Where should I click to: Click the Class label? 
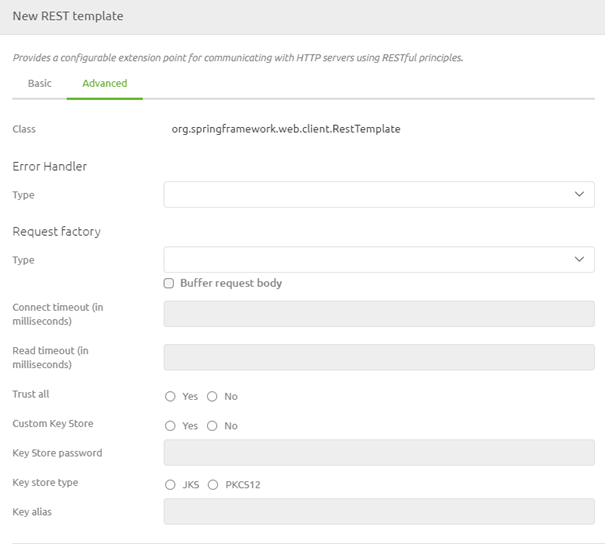coord(24,129)
